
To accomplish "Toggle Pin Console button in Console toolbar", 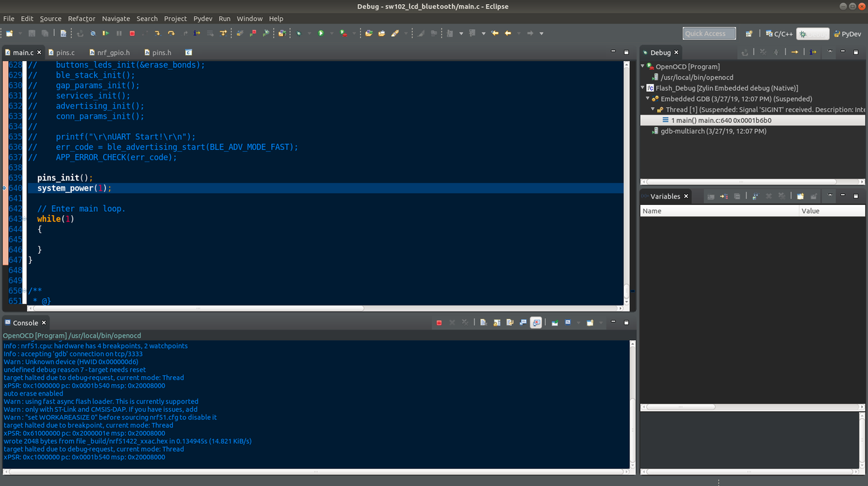I will coord(555,322).
